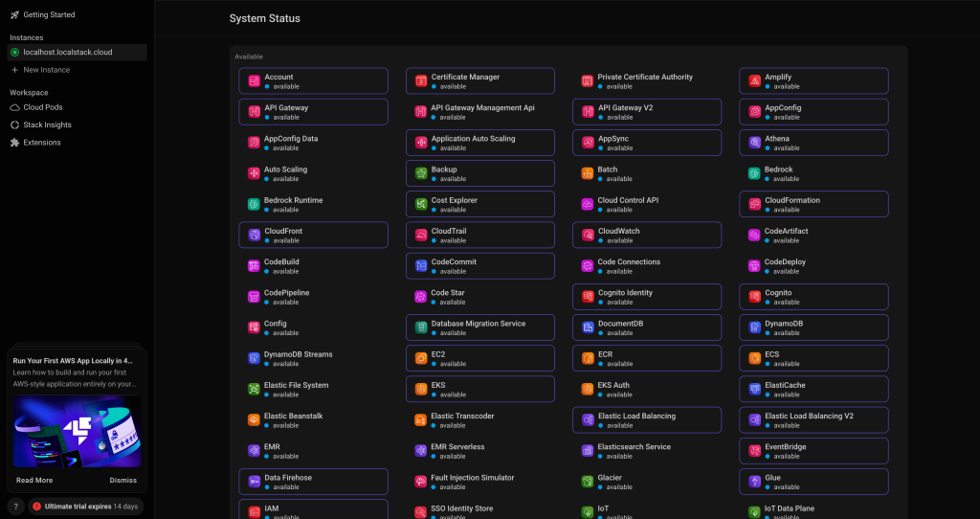The image size is (980, 519).
Task: Dismiss the promo card
Action: 122,480
